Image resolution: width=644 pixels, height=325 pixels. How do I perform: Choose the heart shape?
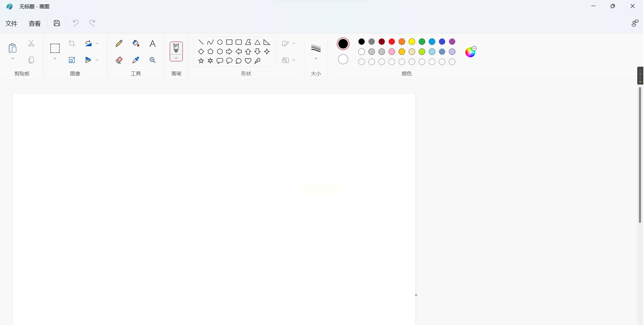(248, 61)
